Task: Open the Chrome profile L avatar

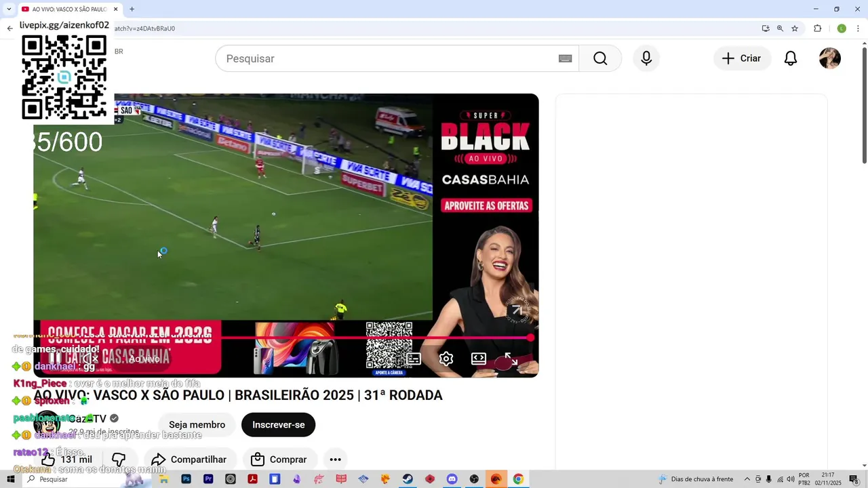Action: tap(842, 28)
